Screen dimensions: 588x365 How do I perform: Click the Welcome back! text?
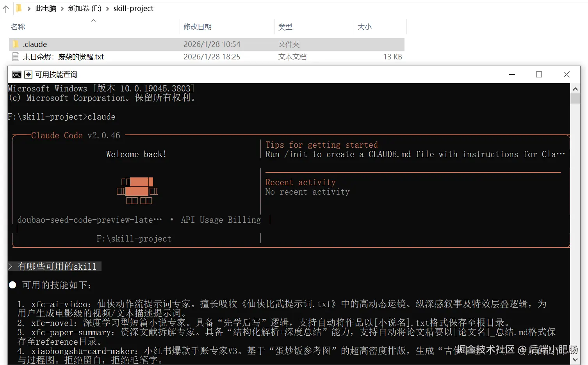(136, 154)
